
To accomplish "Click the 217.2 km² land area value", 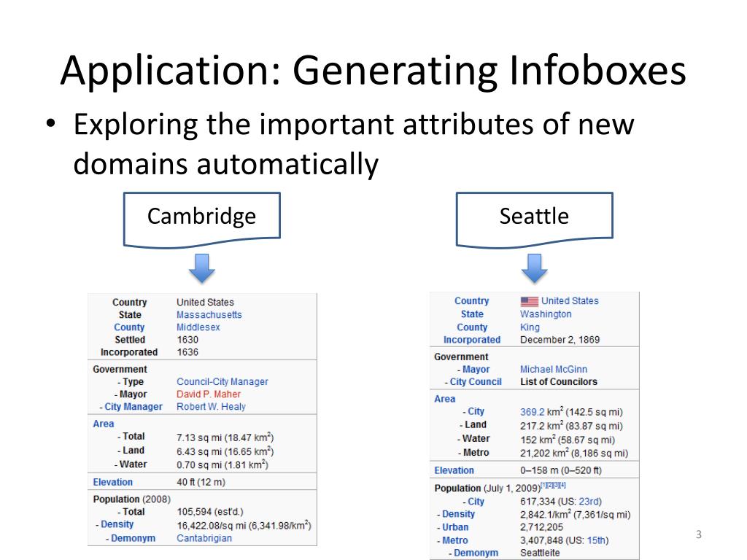I will [571, 426].
